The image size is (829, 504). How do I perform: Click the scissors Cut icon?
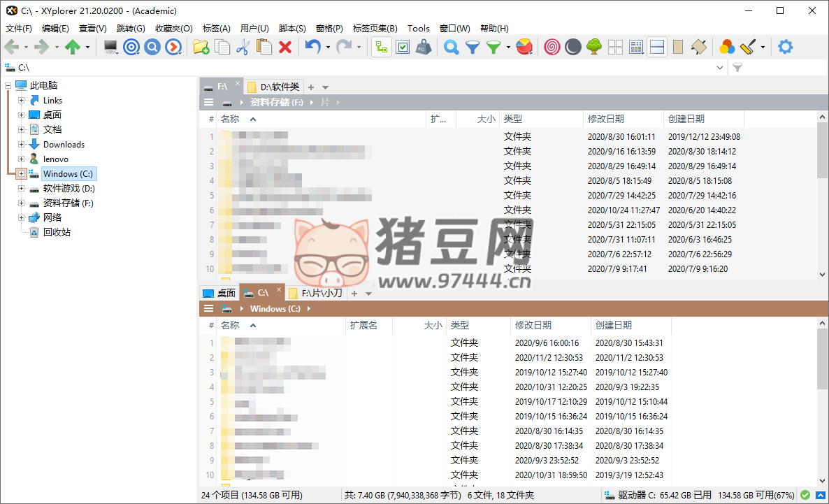click(243, 47)
